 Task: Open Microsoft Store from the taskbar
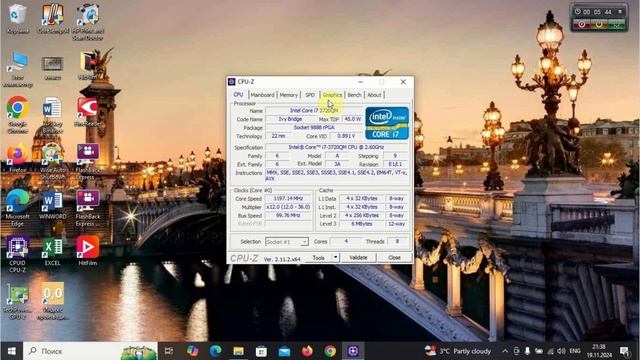coord(261,351)
